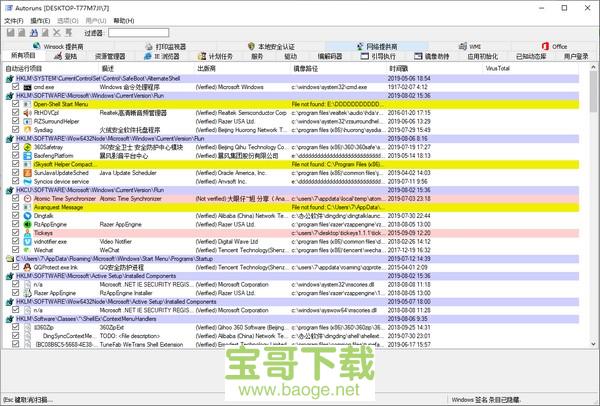Click the RtHDVCpl speaker icon

(27, 113)
